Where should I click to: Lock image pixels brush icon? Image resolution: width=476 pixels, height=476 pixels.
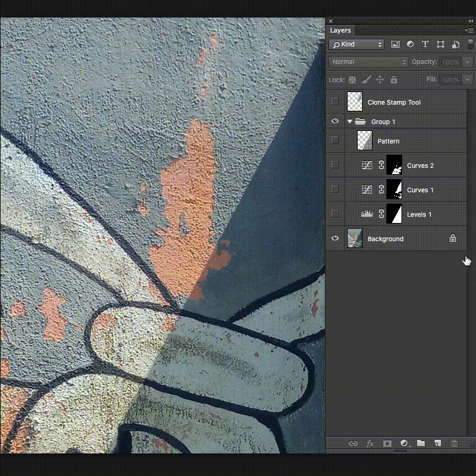(366, 80)
